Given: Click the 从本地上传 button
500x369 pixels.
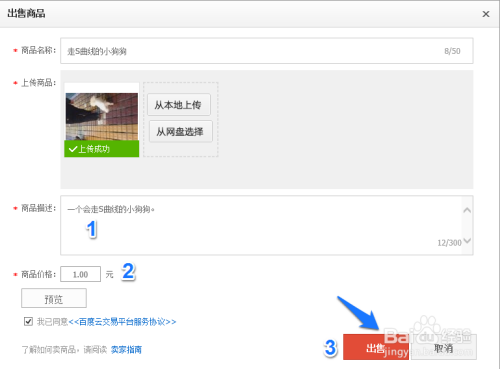Looking at the screenshot, I should pos(179,105).
